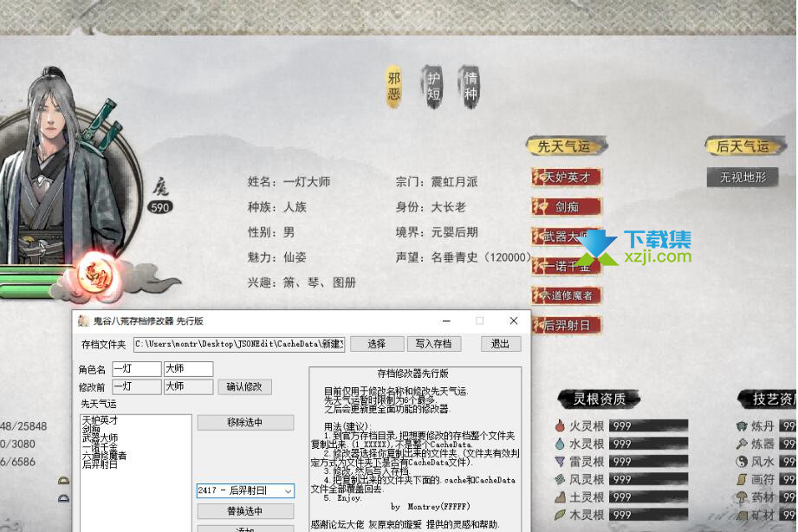This screenshot has width=798, height=532.
Task: Click the 炼丹 cauldron icon
Action: pos(742,425)
